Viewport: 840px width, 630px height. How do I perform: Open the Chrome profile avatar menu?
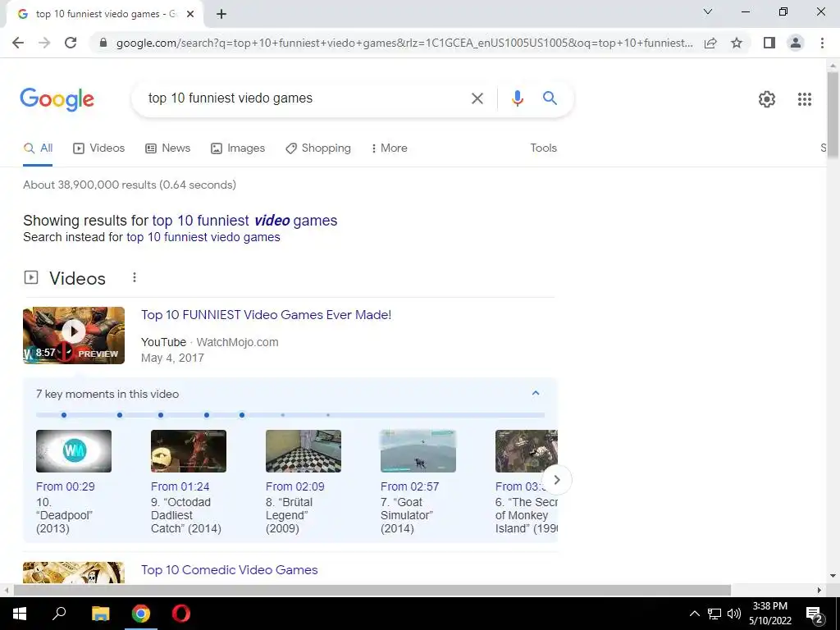click(x=796, y=43)
